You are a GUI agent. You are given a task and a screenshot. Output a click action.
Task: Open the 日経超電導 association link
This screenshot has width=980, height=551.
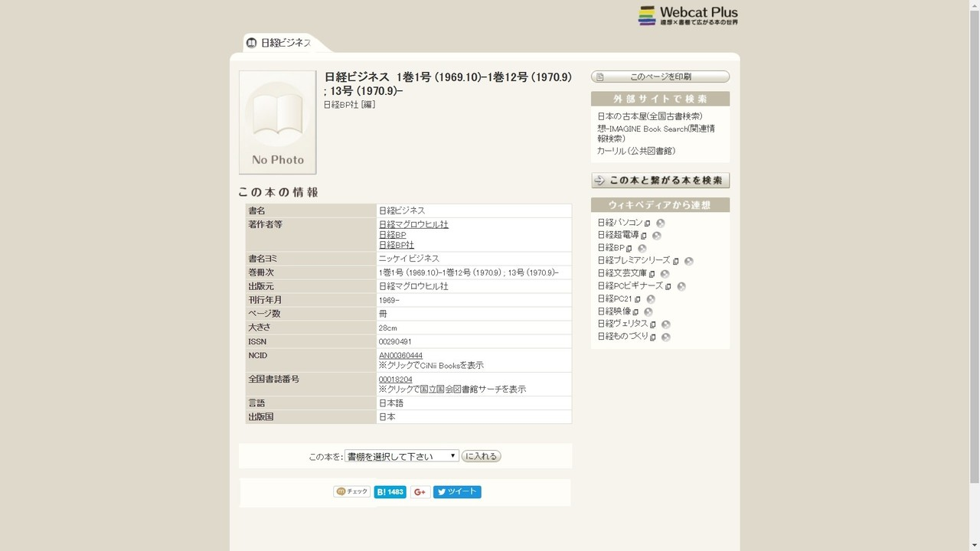point(618,235)
